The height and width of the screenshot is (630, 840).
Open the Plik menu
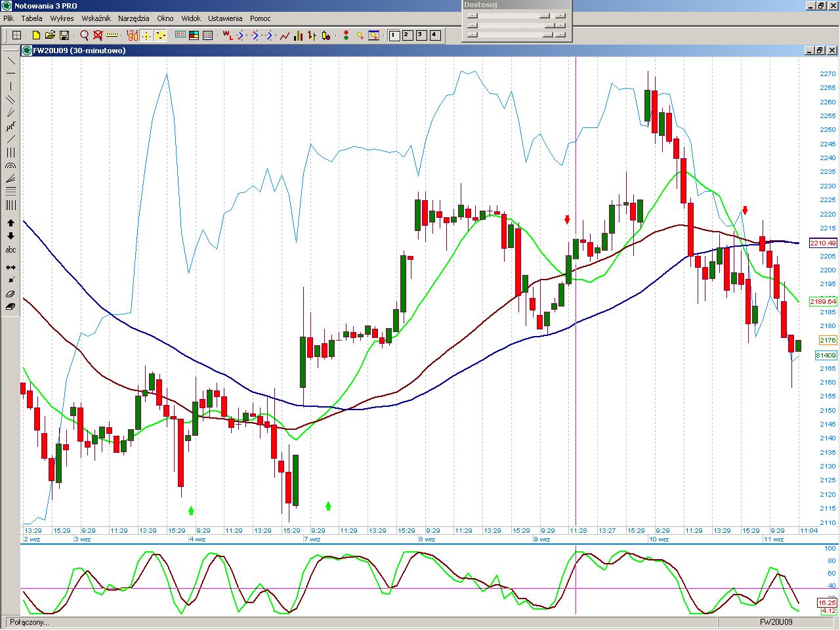[9, 18]
